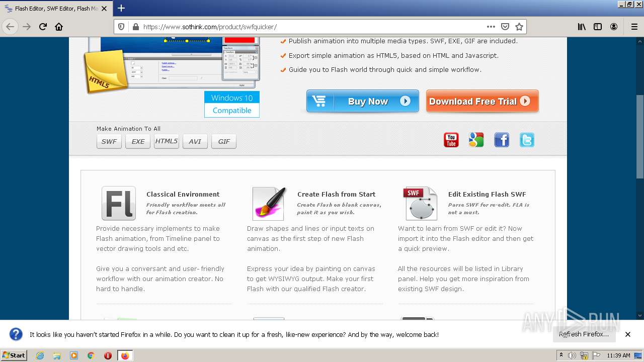The width and height of the screenshot is (644, 362).
Task: Open the Library bookmarks menu
Action: pyautogui.click(x=582, y=27)
